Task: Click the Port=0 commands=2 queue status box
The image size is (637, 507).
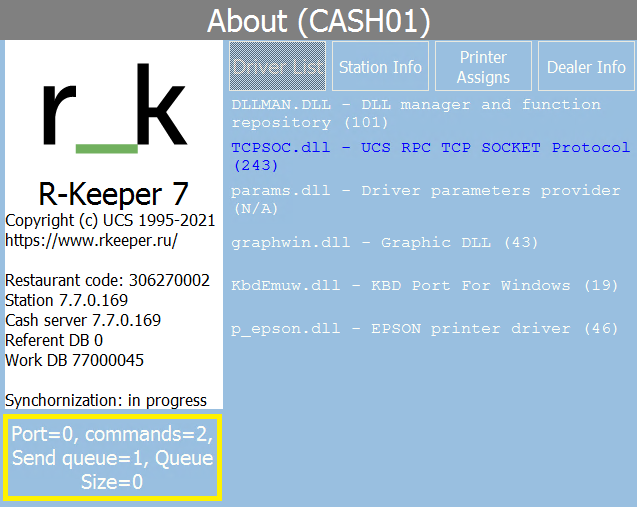Action: tap(112, 457)
